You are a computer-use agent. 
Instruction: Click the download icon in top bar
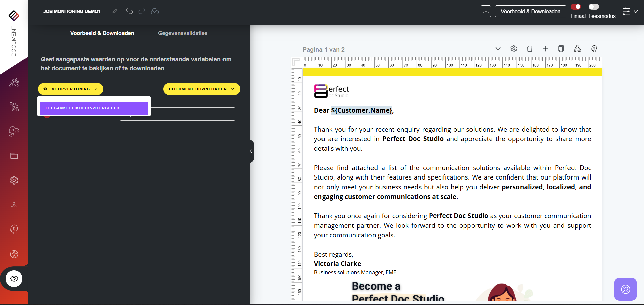coord(486,11)
